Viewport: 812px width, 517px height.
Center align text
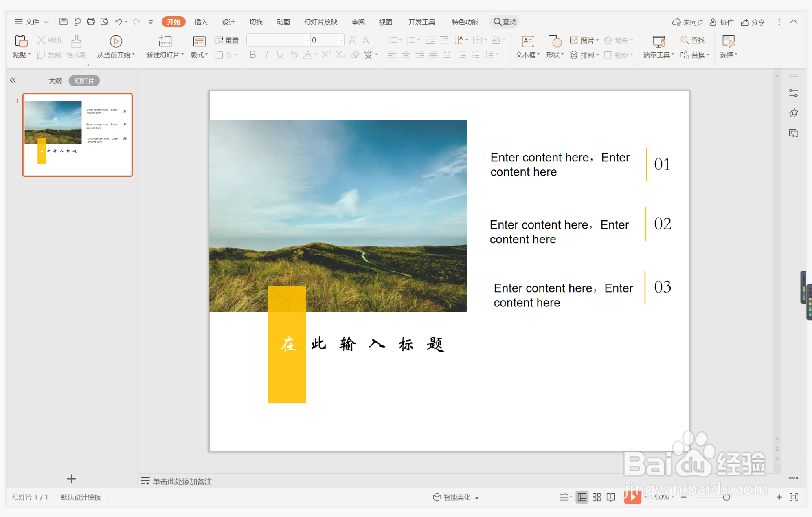[406, 55]
